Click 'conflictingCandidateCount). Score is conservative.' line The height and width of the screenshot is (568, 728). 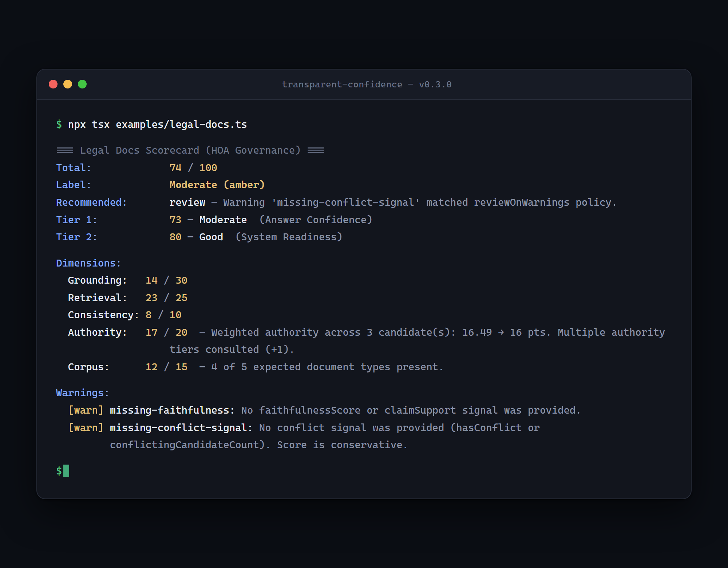[258, 445]
